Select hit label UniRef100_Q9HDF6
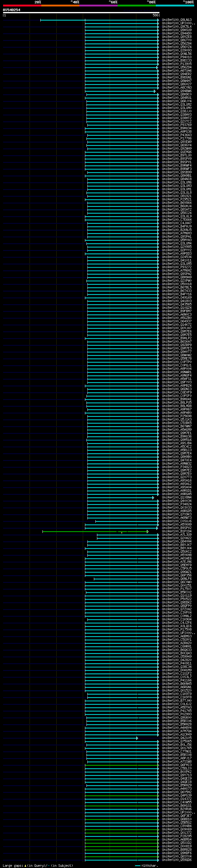Screen dimensions: 197x868 [x=176, y=853]
